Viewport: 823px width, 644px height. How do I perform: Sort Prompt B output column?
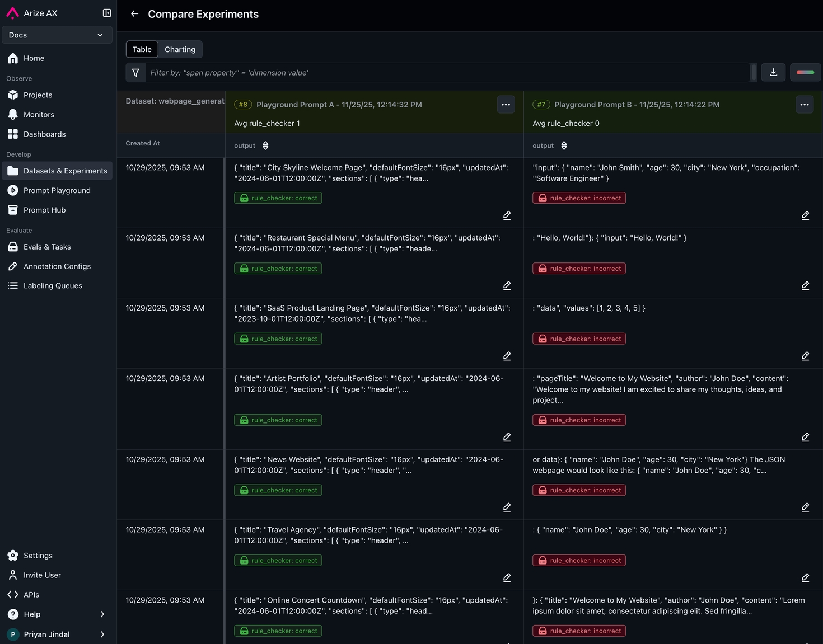pyautogui.click(x=564, y=145)
